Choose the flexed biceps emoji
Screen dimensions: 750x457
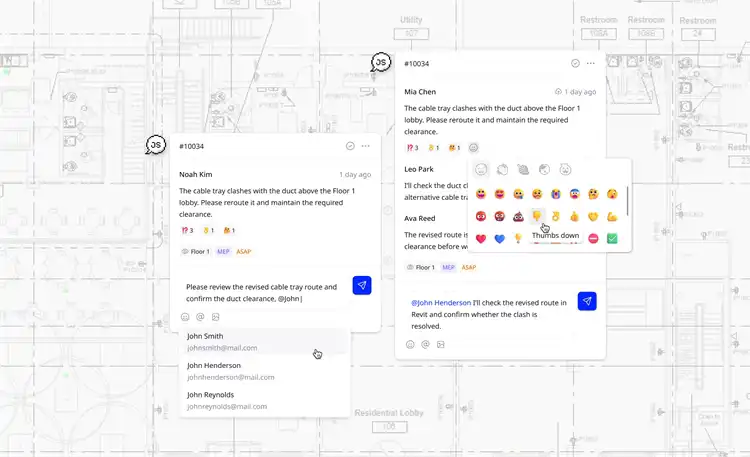pos(612,217)
